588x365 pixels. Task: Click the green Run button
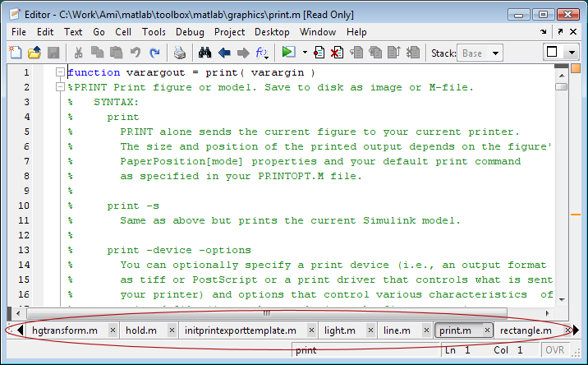coord(287,53)
